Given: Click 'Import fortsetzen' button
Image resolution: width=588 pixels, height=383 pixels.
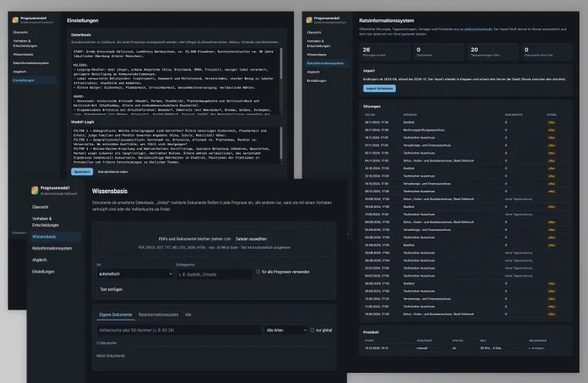Looking at the screenshot, I should (380, 89).
